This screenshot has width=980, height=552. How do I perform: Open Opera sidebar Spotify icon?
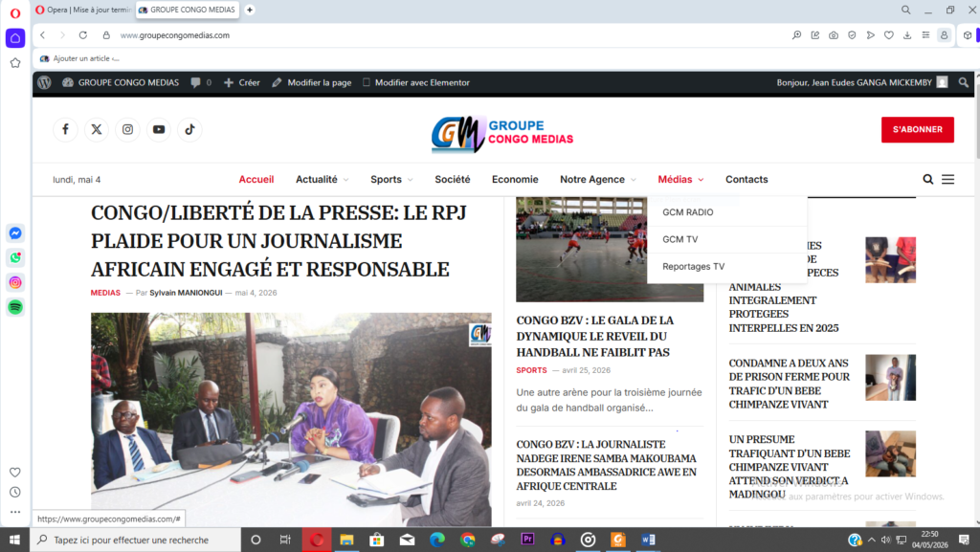(x=15, y=306)
